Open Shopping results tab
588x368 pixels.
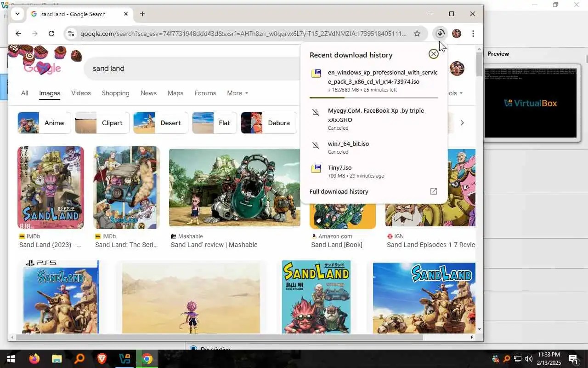pyautogui.click(x=115, y=93)
